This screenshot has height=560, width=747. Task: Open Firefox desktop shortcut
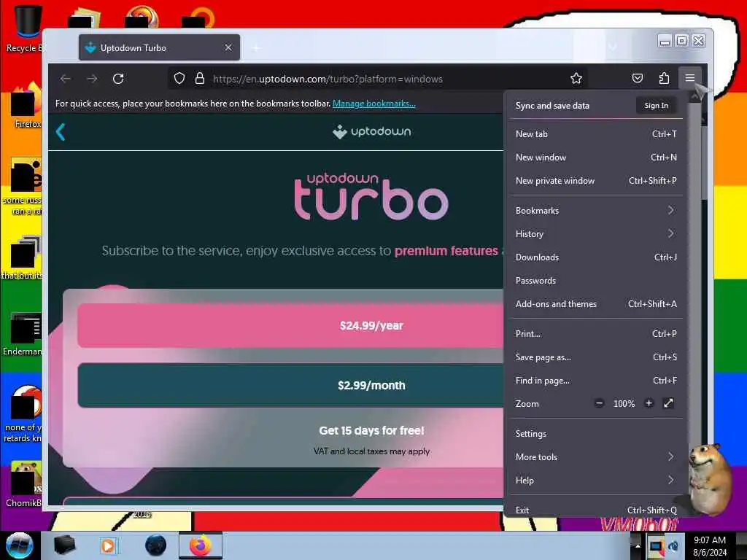pos(26,105)
